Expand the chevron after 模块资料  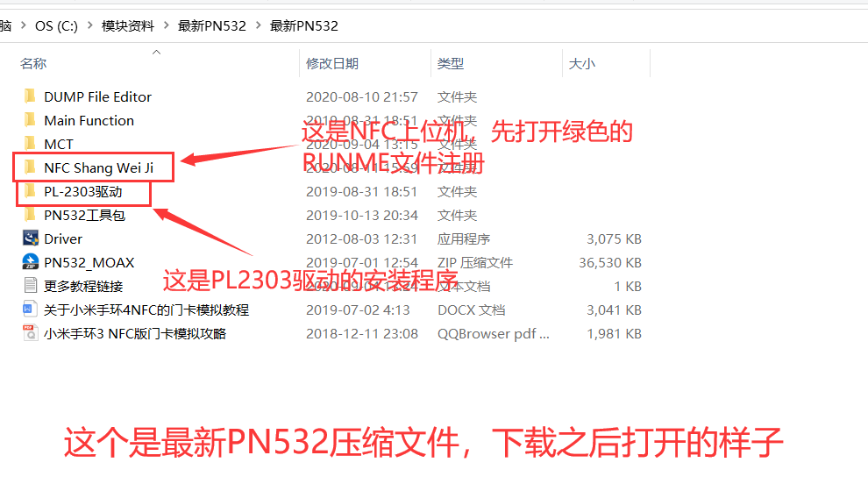pos(166,25)
